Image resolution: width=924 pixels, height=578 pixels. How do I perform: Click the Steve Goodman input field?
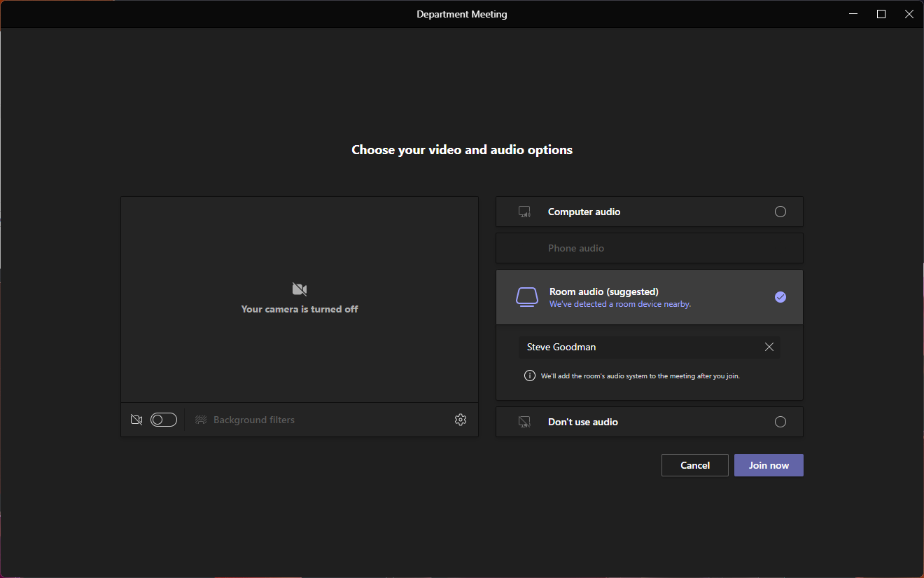630,346
